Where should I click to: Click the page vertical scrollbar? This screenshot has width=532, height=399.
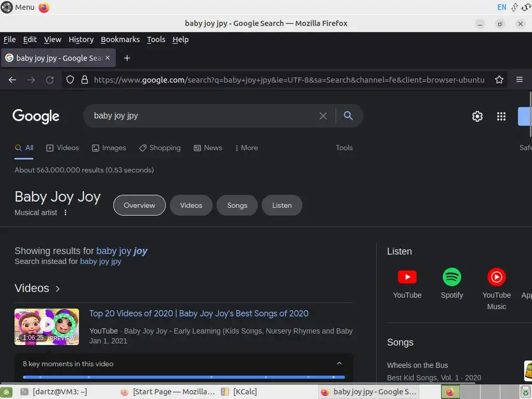[530, 115]
